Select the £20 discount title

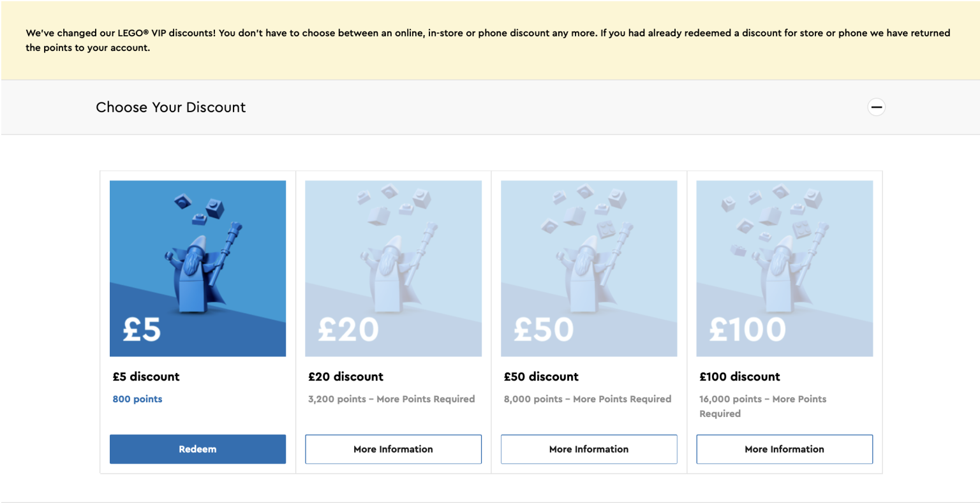(x=346, y=377)
